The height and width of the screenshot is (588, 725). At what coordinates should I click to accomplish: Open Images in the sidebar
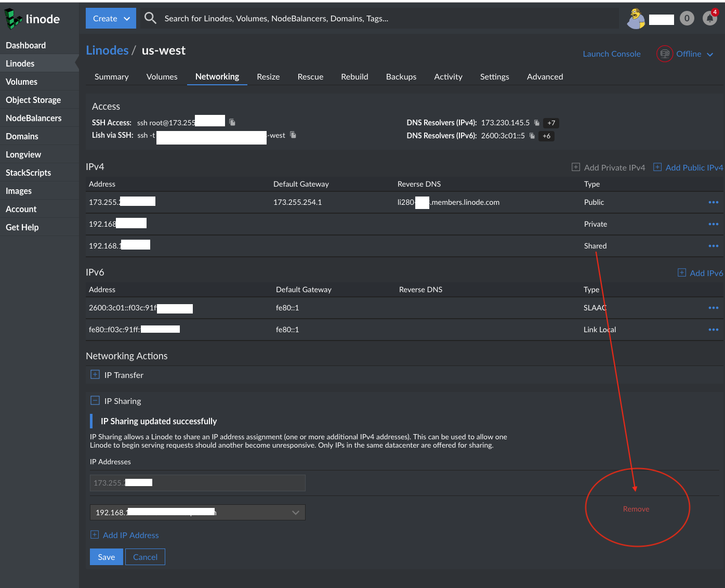coord(39,191)
